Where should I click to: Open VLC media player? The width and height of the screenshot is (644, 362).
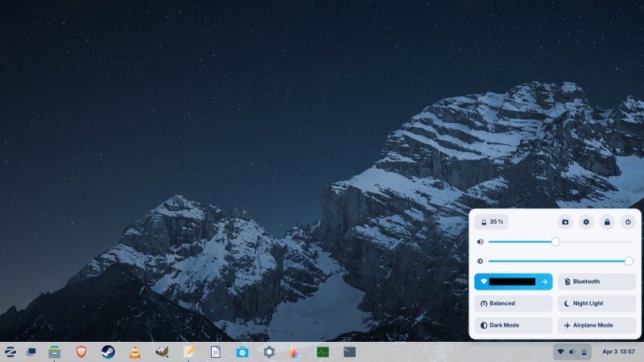click(135, 352)
